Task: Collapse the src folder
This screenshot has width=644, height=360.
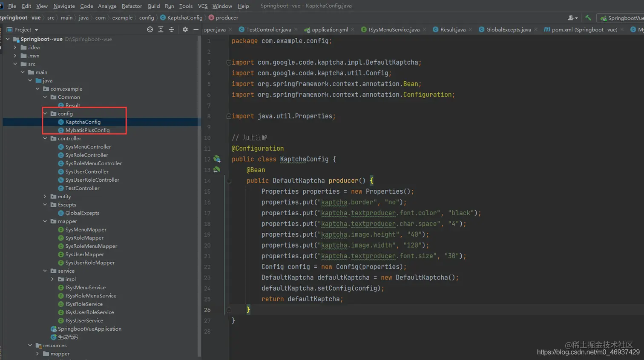Action: (x=15, y=64)
